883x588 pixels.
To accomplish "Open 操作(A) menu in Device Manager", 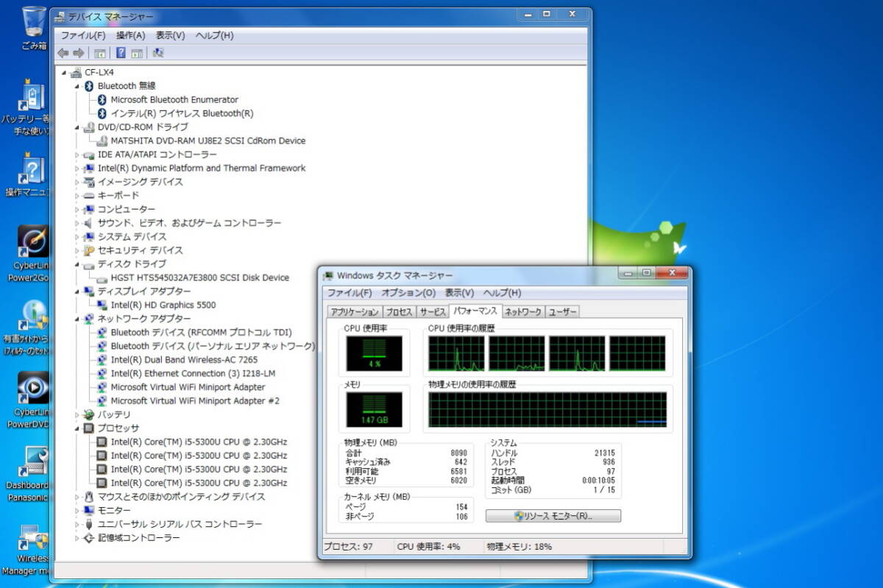I will coord(130,35).
